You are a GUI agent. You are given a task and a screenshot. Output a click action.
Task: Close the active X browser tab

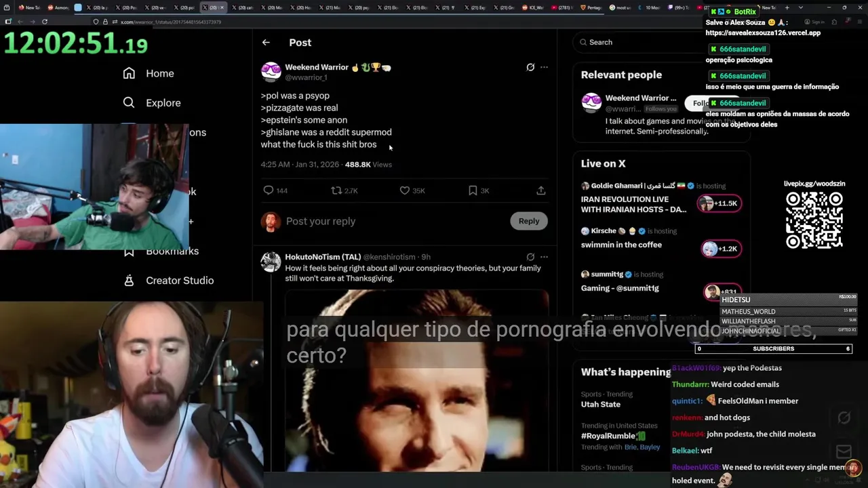222,7
